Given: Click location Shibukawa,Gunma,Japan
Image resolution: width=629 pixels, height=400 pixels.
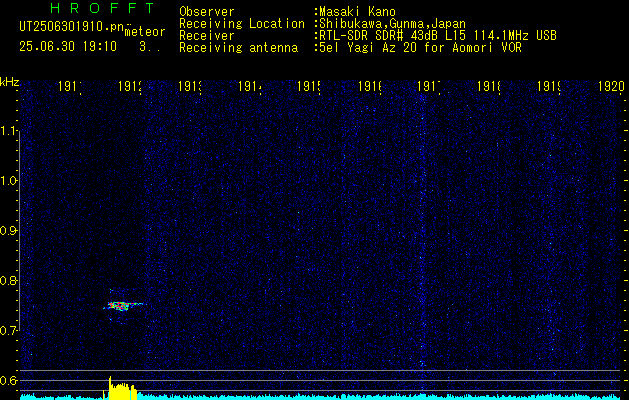Looking at the screenshot, I should [391, 24].
